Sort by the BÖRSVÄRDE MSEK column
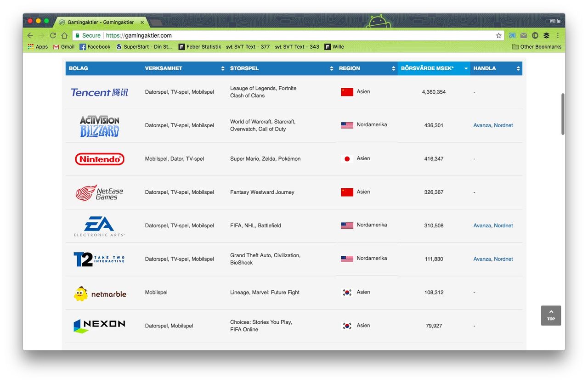Screen dimensions: 588x383 (x=434, y=68)
